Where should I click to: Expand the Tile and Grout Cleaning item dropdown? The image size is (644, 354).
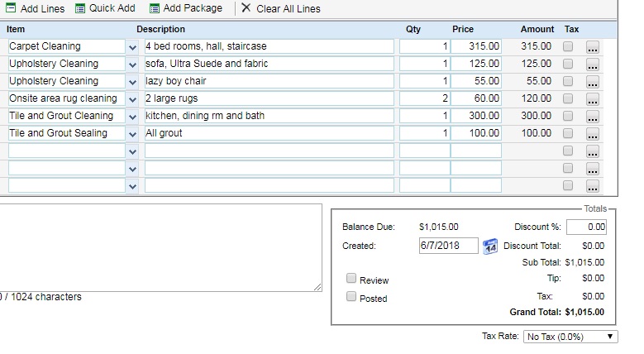(x=133, y=117)
